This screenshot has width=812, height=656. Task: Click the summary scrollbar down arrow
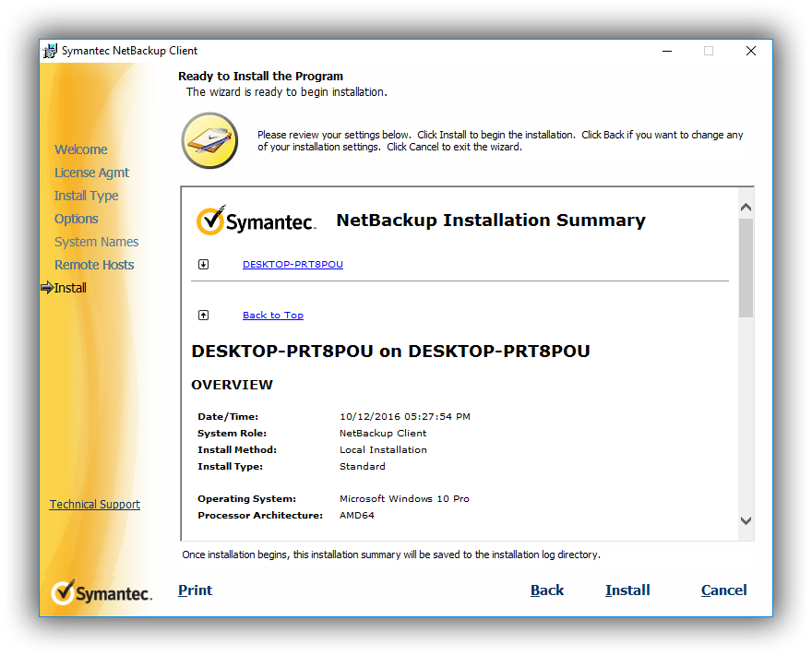[x=746, y=521]
